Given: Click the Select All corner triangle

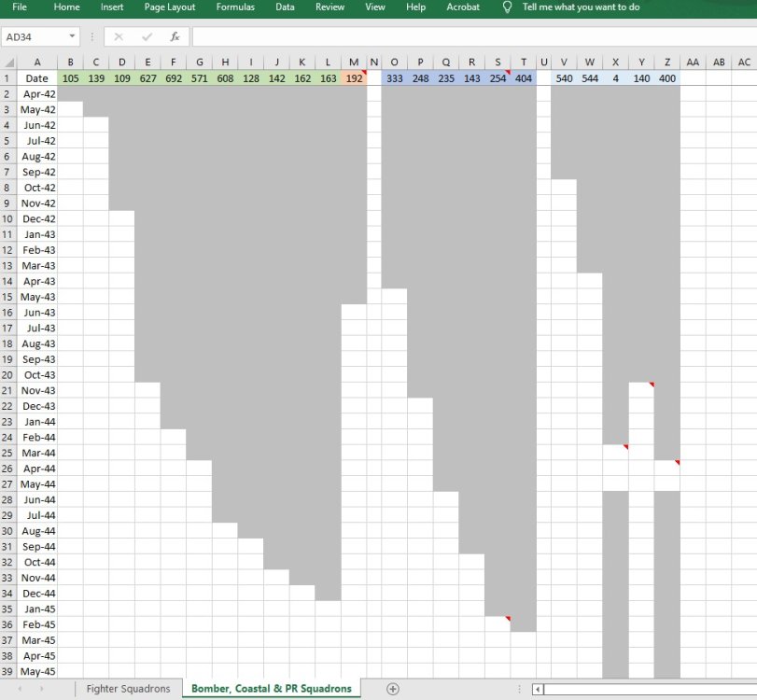Looking at the screenshot, I should click(8, 63).
